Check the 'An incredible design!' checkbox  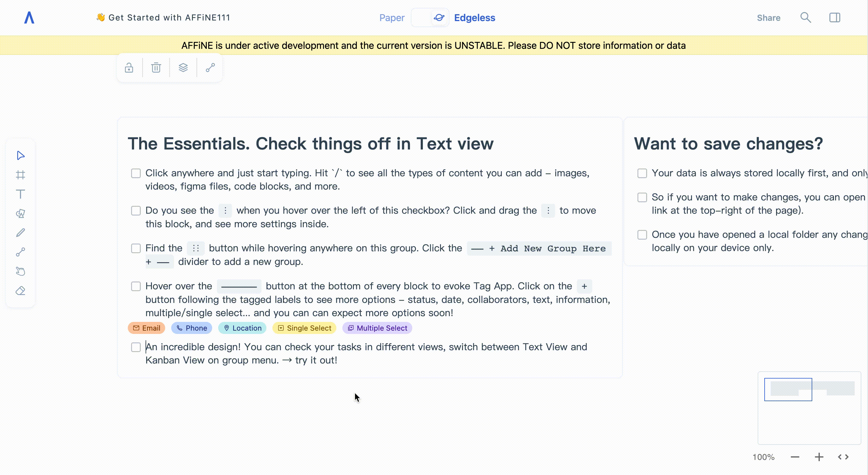tap(136, 347)
